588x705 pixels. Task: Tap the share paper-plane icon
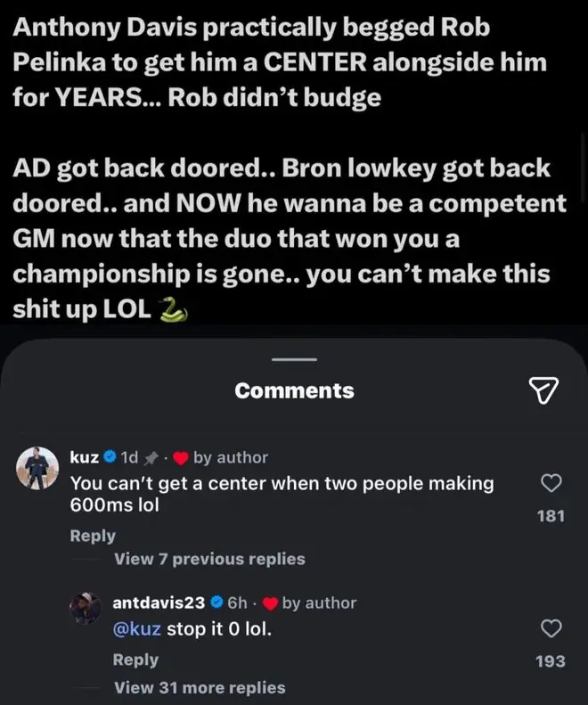543,390
